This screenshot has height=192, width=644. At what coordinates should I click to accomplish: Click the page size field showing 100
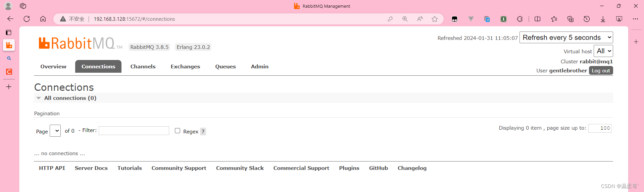point(600,128)
